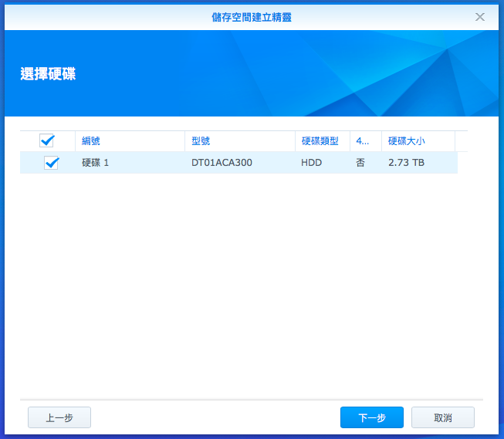Image resolution: width=504 pixels, height=439 pixels.
Task: Toggle the select-all checkbox in header
Action: pyautogui.click(x=47, y=140)
